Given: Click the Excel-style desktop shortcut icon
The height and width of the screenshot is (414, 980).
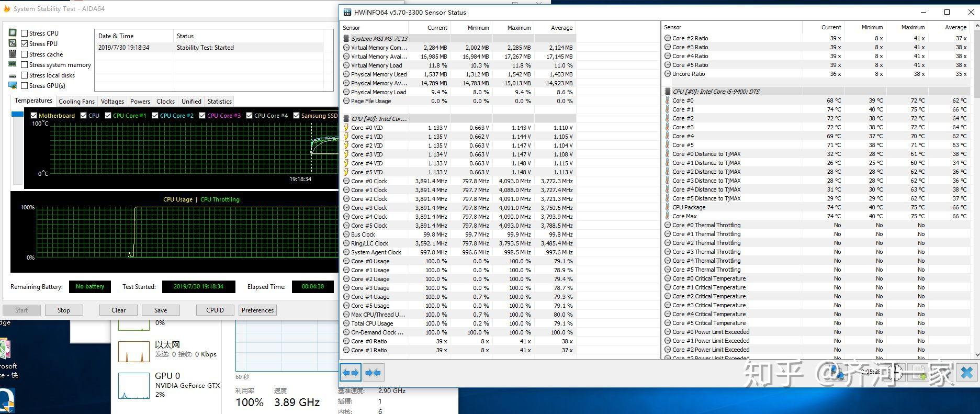Looking at the screenshot, I should click(4, 350).
